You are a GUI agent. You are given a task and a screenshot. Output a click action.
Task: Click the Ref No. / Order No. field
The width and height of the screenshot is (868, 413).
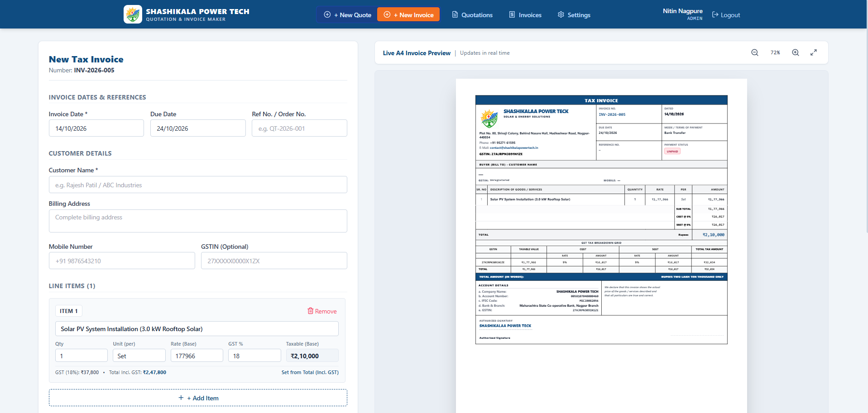coord(299,128)
